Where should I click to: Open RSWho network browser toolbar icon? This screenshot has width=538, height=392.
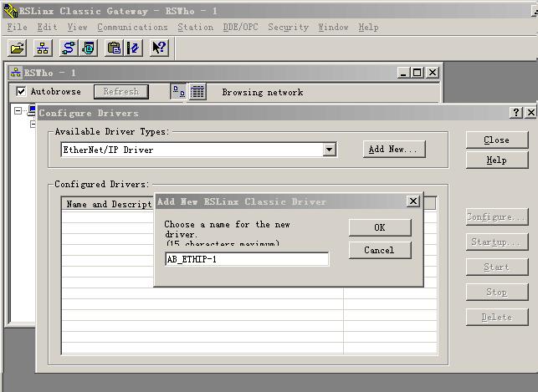click(43, 48)
